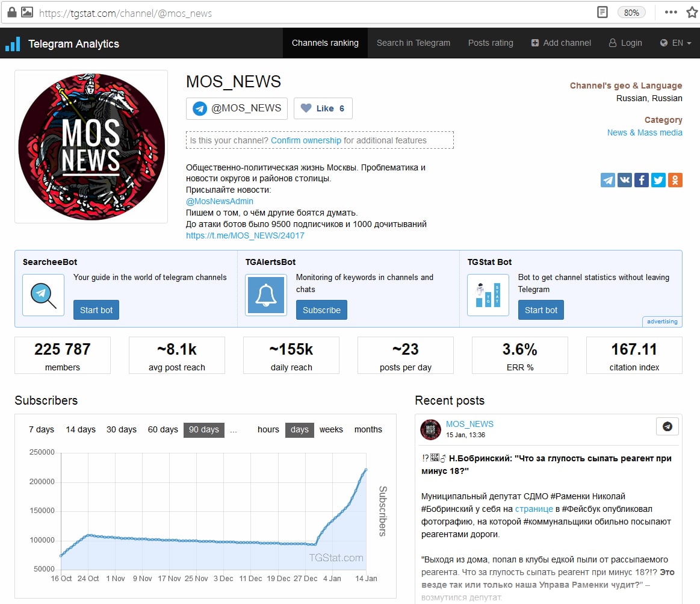Viewport: 700px width, 604px height.
Task: Share channel via Odnoklassniki icon
Action: tap(675, 180)
